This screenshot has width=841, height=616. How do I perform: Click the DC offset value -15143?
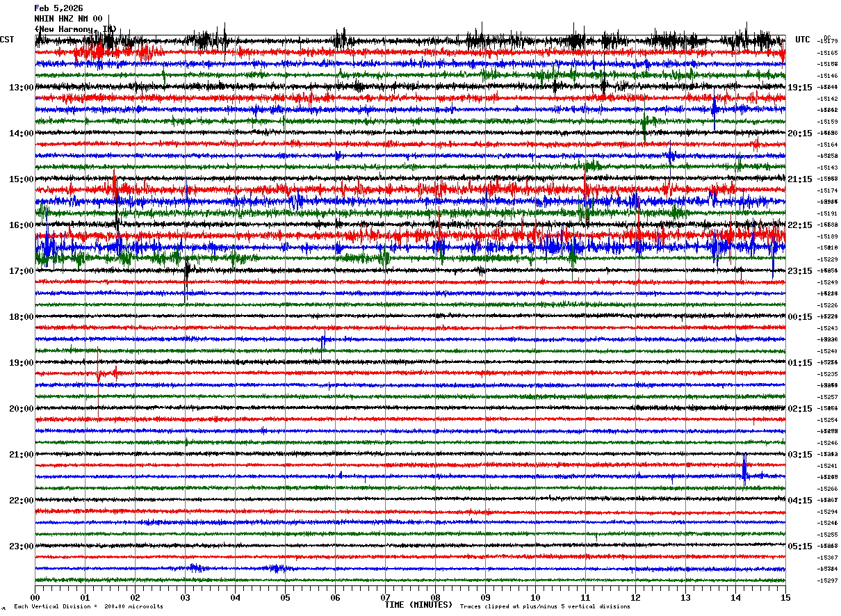(828, 168)
